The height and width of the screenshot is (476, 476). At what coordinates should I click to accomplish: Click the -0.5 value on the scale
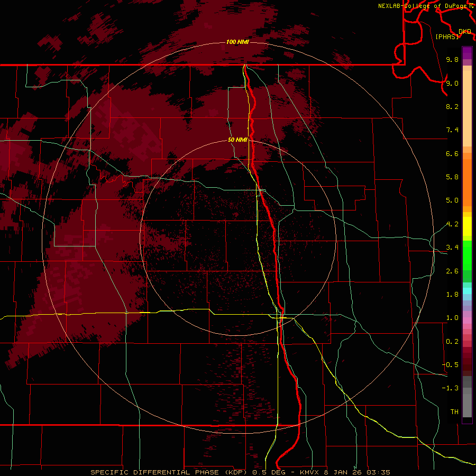pos(450,365)
